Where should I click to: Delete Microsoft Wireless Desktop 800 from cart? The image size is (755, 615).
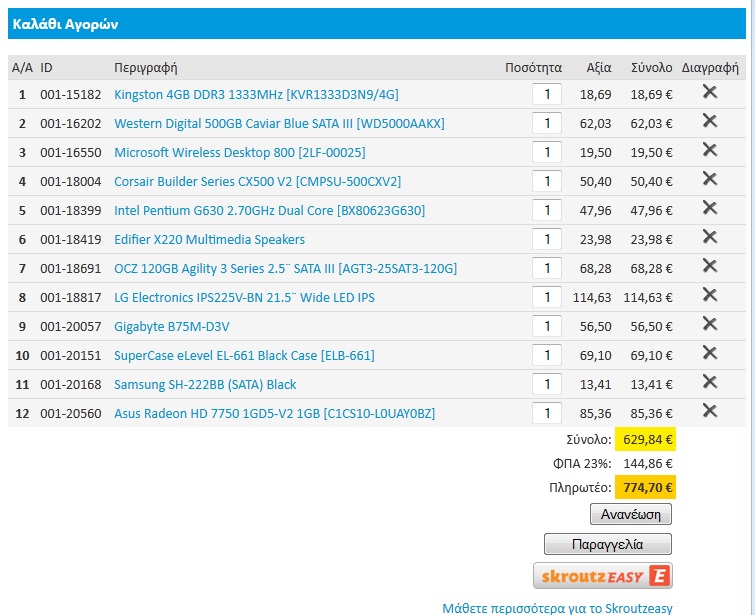[710, 149]
